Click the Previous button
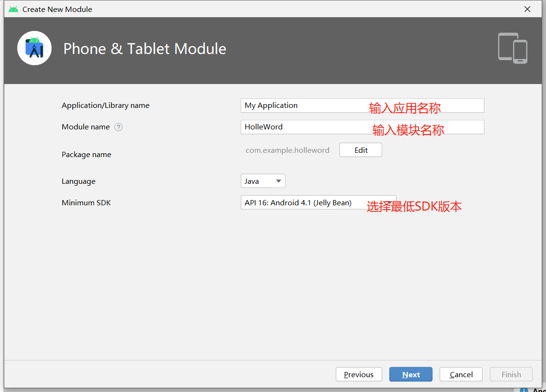 pos(359,374)
